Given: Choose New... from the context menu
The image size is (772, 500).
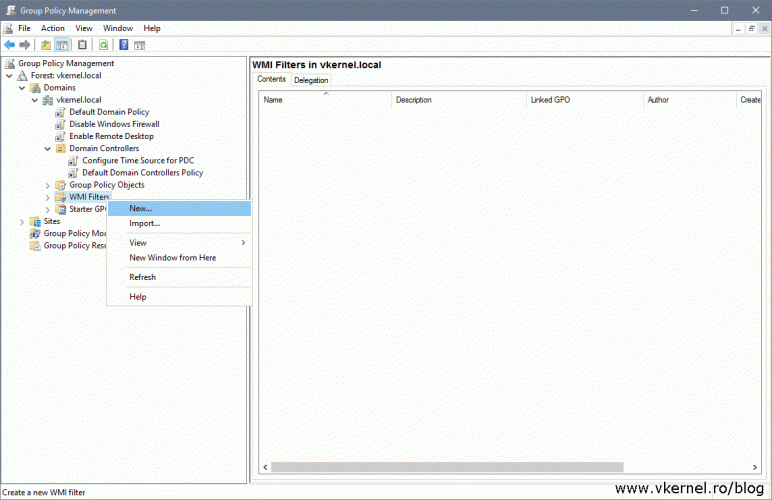Looking at the screenshot, I should click(179, 209).
